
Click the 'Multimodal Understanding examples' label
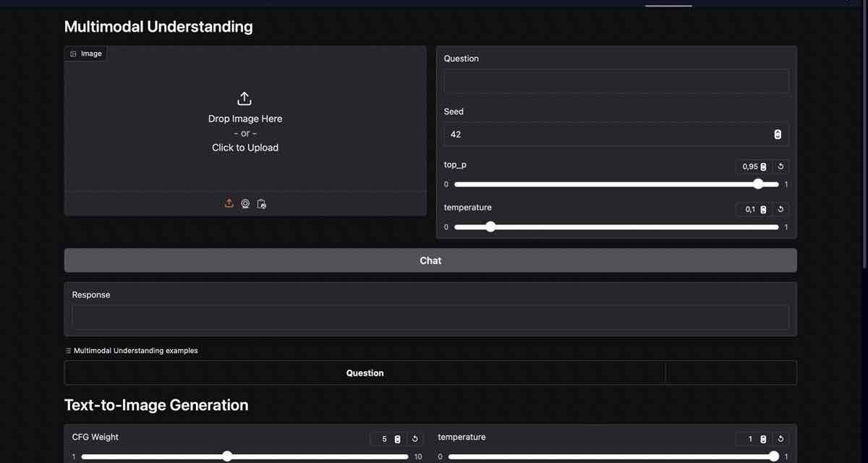coord(135,351)
